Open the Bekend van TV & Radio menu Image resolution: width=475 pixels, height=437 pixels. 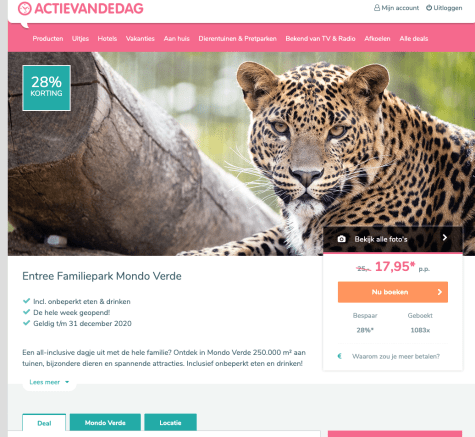[320, 39]
